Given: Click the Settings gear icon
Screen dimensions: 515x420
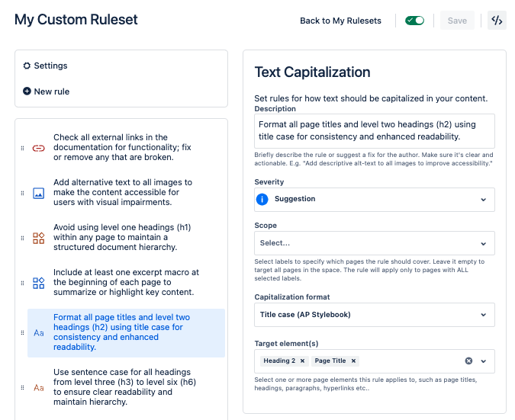Looking at the screenshot, I should click(x=27, y=66).
